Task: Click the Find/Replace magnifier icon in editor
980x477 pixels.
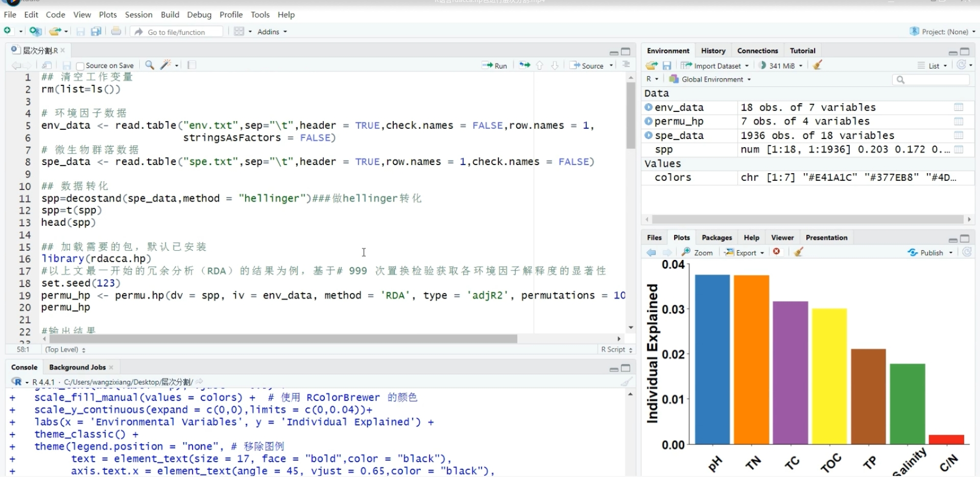Action: 150,65
